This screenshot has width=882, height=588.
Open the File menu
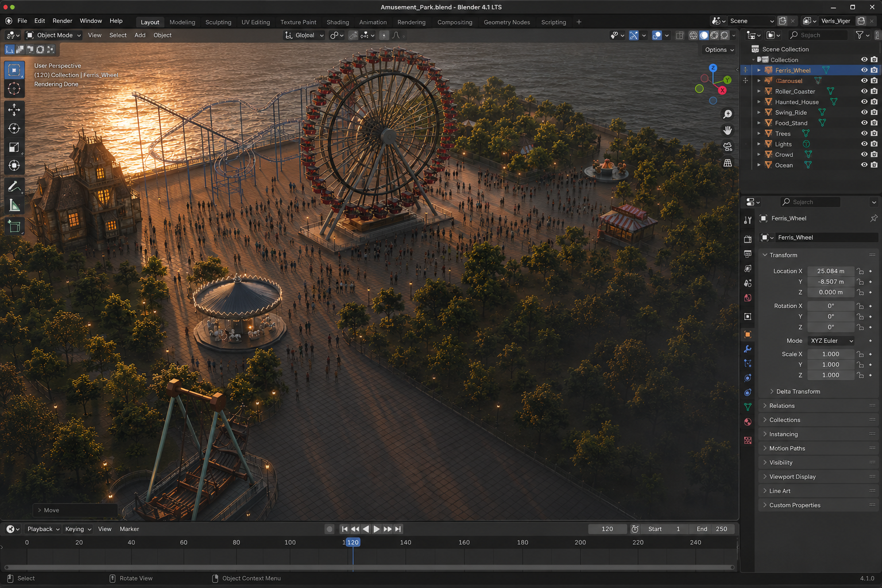[22, 21]
